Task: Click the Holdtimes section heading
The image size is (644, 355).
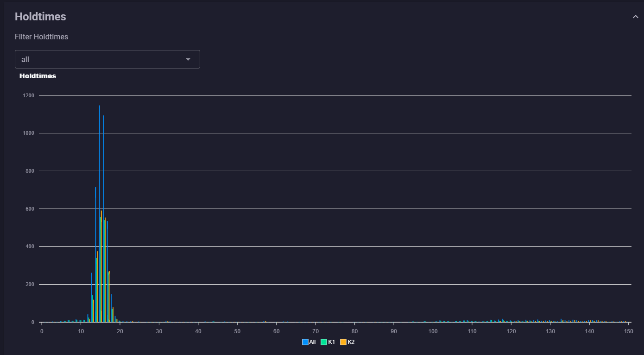Action: click(40, 17)
